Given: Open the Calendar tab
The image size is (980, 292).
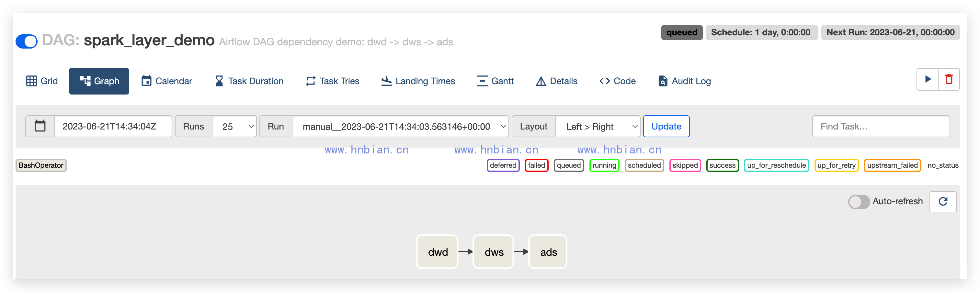Looking at the screenshot, I should [167, 81].
